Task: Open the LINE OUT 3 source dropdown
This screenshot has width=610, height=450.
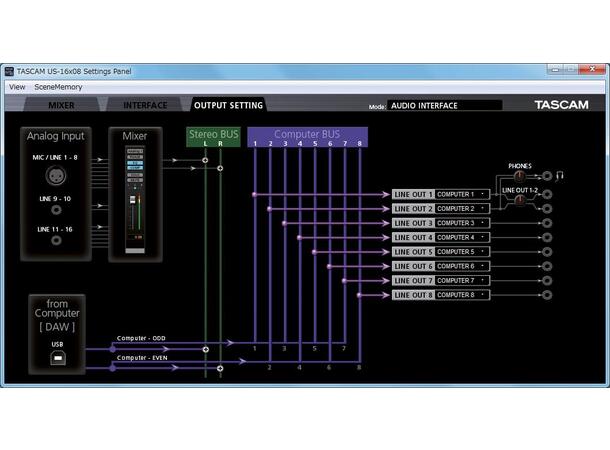Action: click(462, 223)
